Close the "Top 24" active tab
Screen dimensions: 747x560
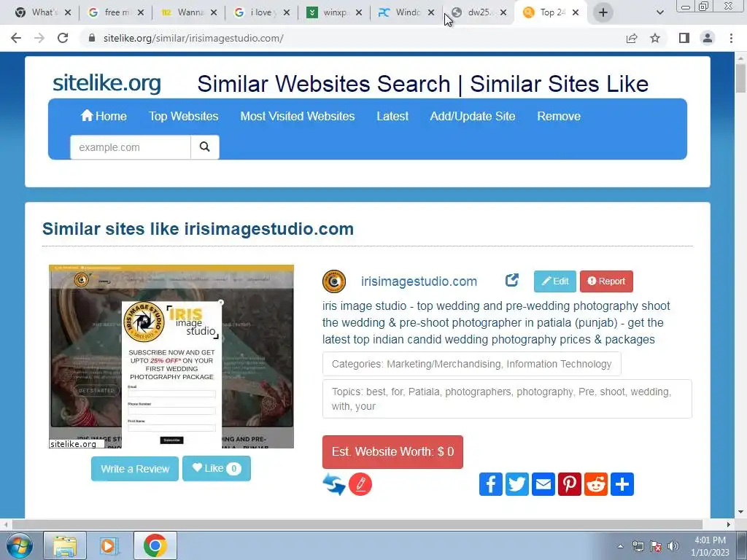[x=576, y=12]
